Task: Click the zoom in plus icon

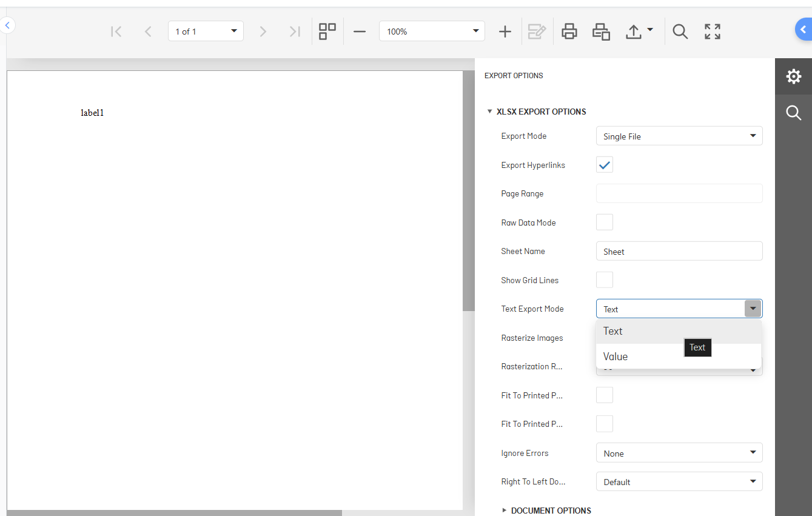Action: click(505, 32)
